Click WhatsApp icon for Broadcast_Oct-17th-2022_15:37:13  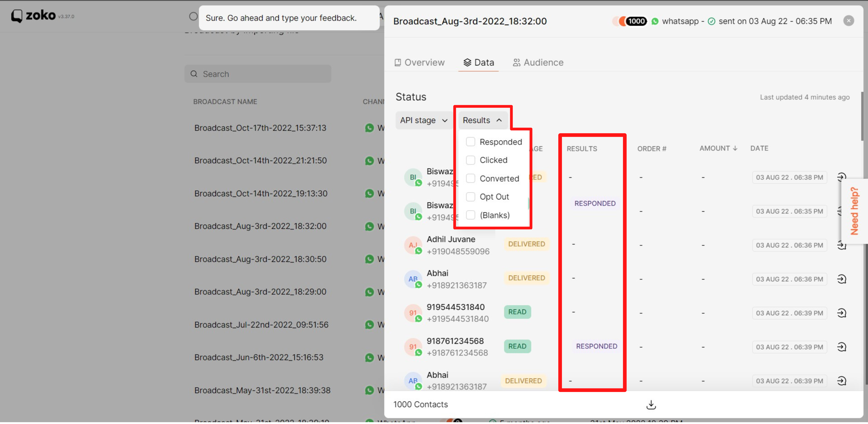coord(369,128)
